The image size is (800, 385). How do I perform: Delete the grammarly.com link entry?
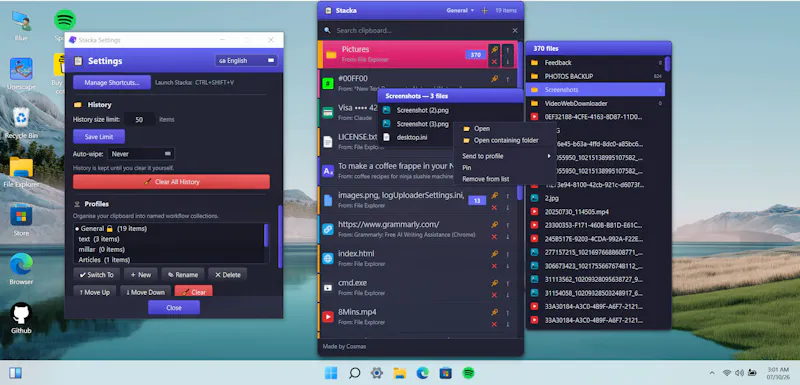point(494,237)
